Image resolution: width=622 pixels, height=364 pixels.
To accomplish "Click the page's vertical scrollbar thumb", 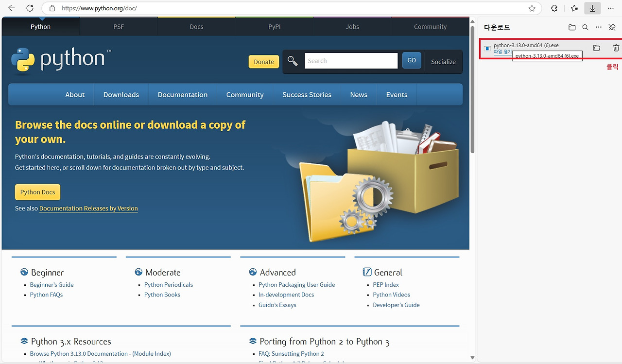I will (x=472, y=90).
